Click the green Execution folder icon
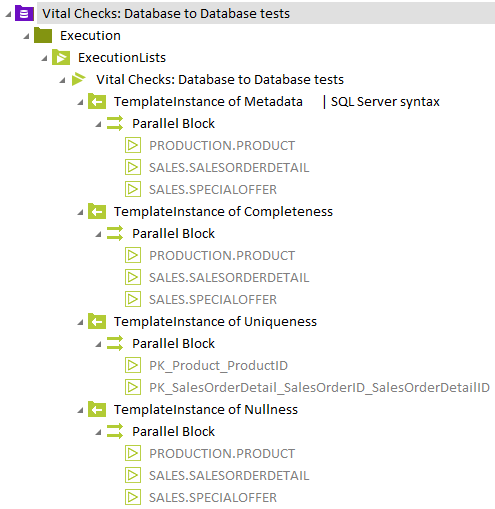 [x=43, y=35]
